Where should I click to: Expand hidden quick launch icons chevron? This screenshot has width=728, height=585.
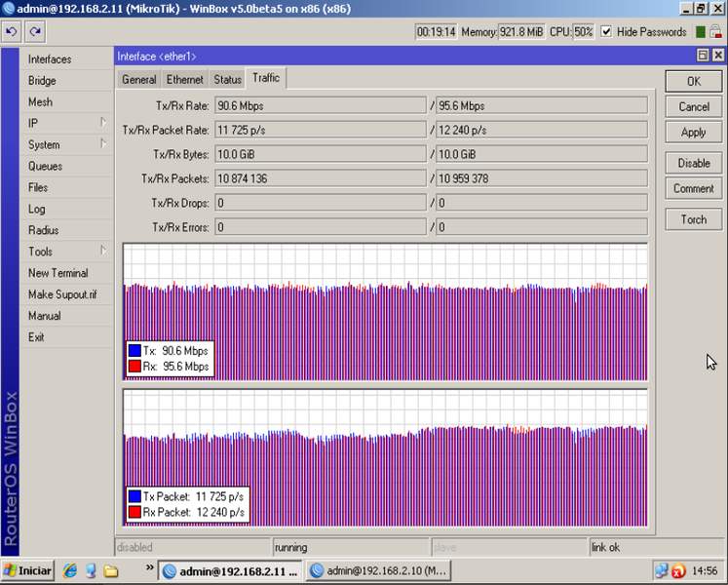(x=149, y=567)
